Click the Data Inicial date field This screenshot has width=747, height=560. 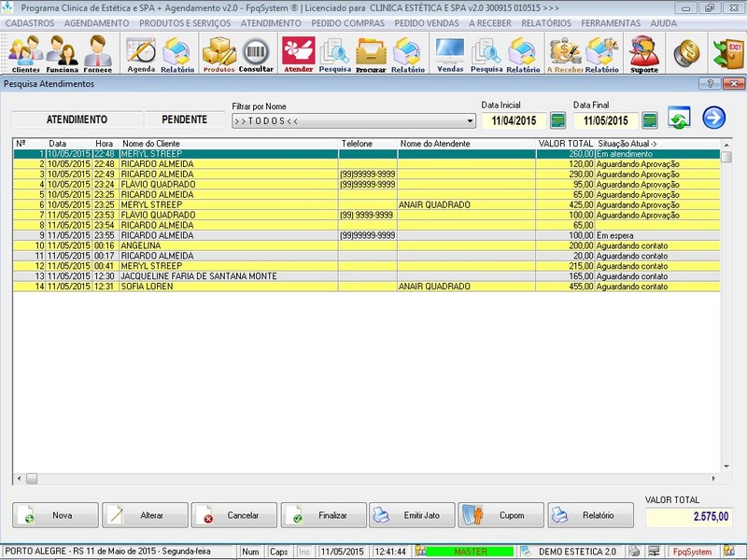(514, 121)
